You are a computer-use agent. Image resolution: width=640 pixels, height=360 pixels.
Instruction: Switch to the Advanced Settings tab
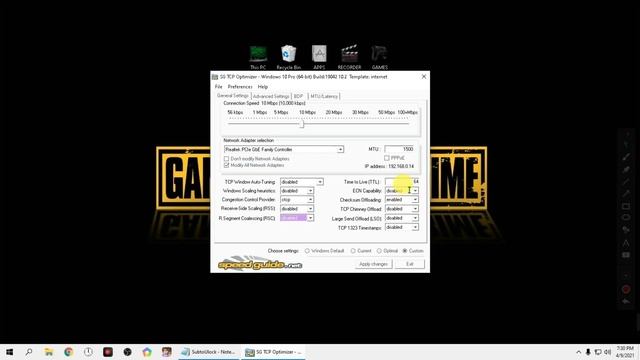click(271, 96)
